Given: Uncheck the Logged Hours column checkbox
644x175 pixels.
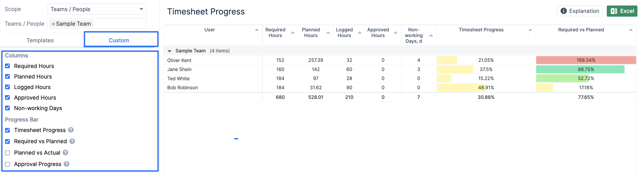Looking at the screenshot, I should (x=7, y=87).
